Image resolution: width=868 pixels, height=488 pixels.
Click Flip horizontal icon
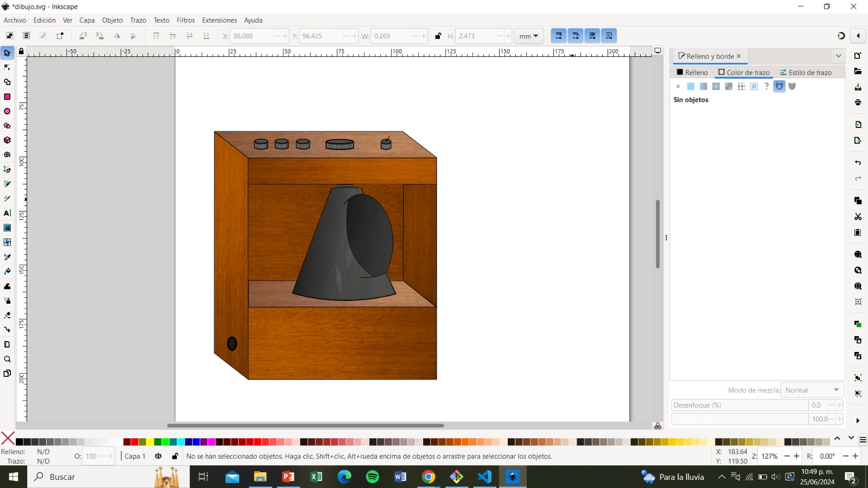117,36
